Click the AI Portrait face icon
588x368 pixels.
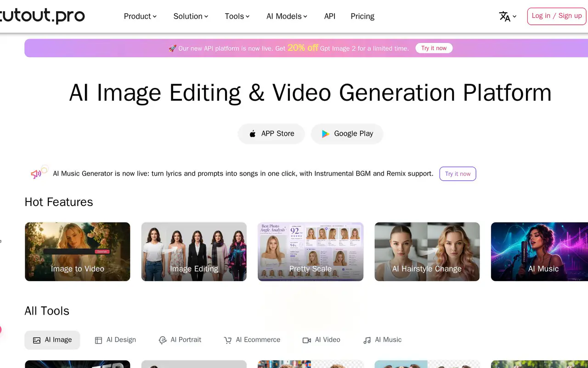point(163,340)
